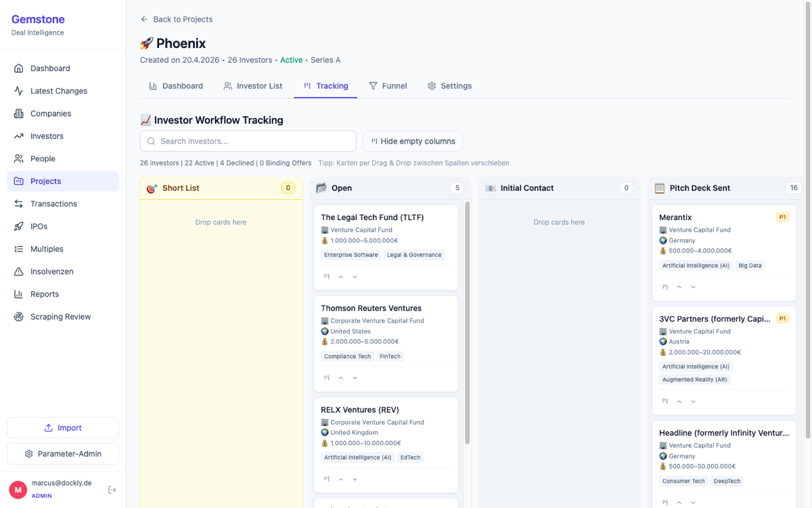Click kanban icon on Thomson Reuters Ventures card
This screenshot has height=508, width=812.
(x=327, y=378)
